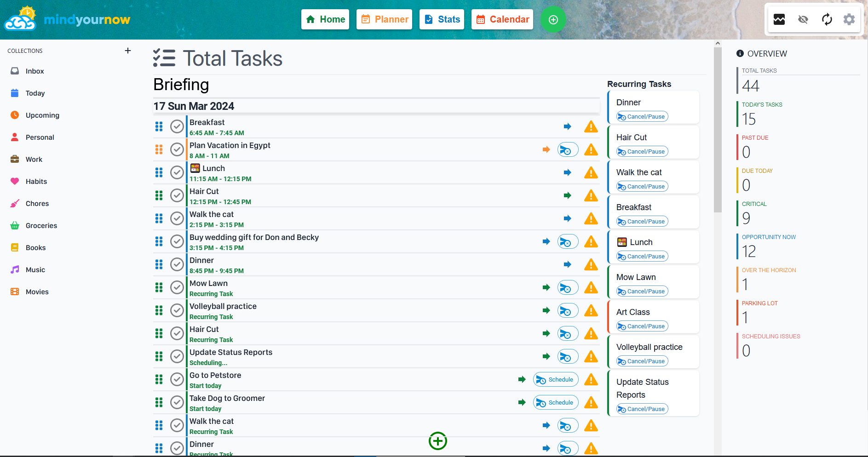The height and width of the screenshot is (457, 868).
Task: Click the refresh/sync icon in top right
Action: click(x=827, y=19)
